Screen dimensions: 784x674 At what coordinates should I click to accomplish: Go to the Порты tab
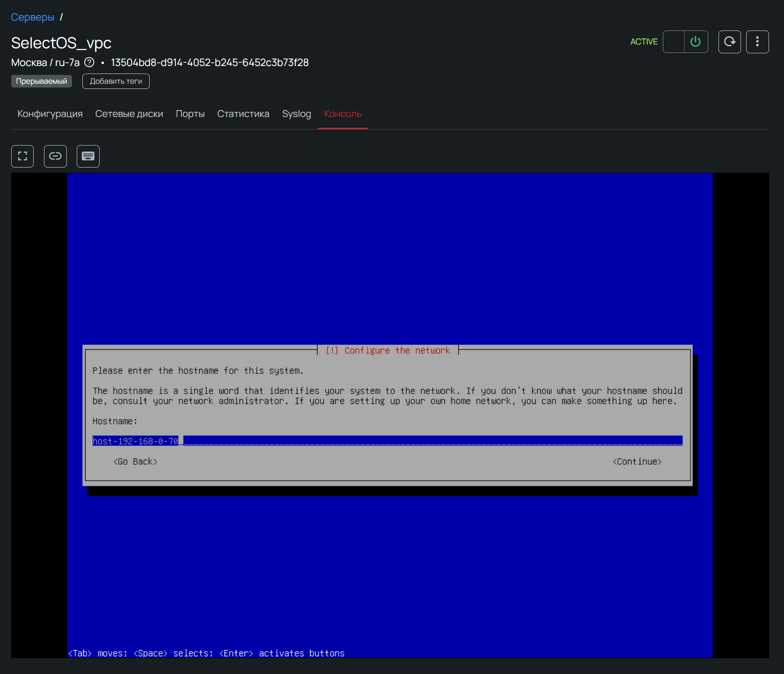tap(190, 114)
